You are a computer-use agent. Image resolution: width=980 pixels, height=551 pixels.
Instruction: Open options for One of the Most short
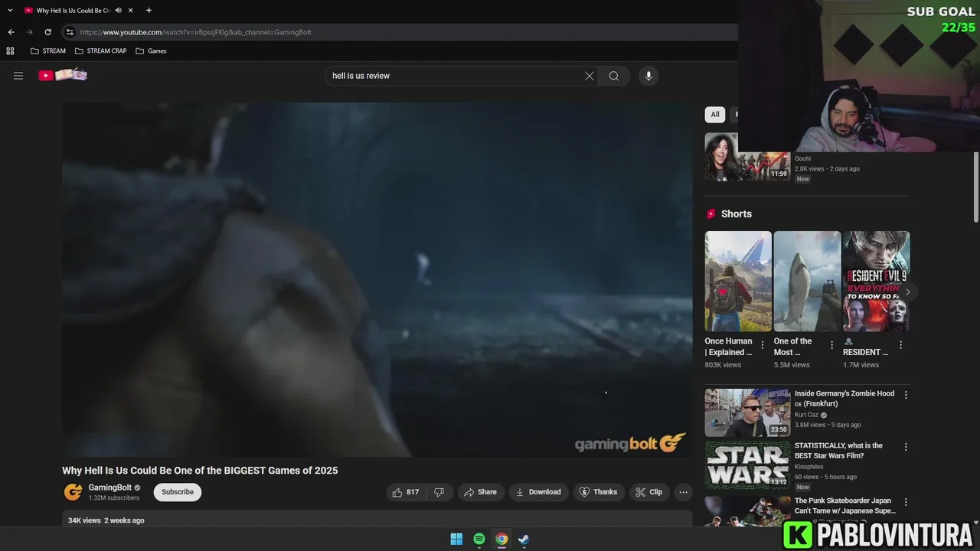pos(831,345)
